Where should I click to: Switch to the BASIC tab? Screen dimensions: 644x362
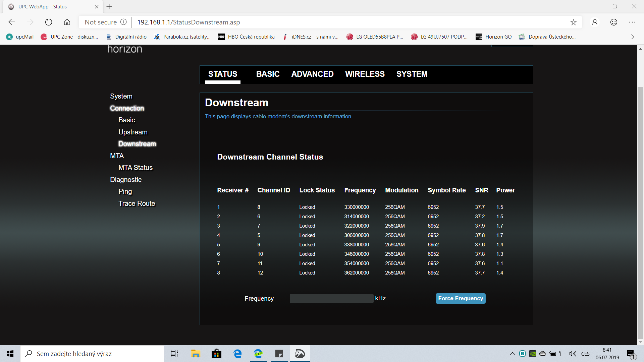tap(268, 74)
